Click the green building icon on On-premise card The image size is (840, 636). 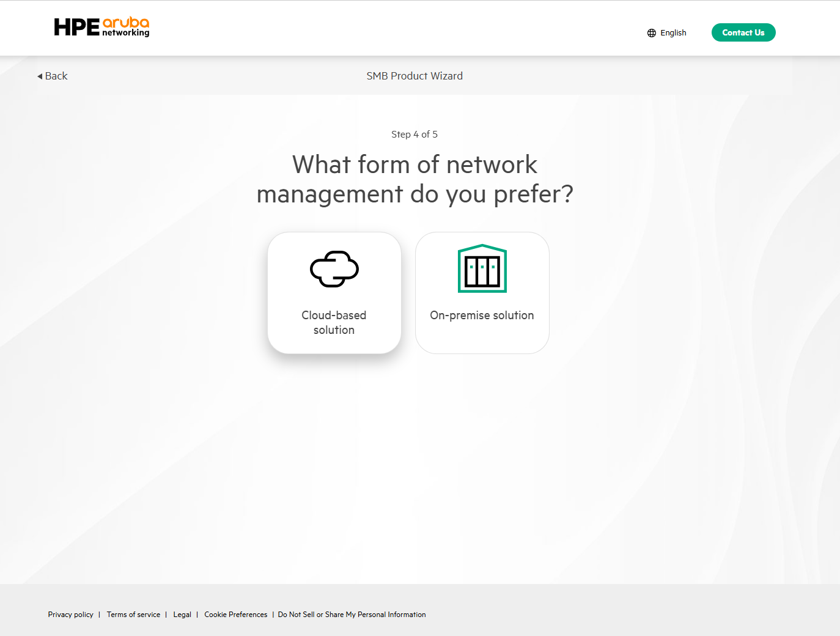coord(482,269)
